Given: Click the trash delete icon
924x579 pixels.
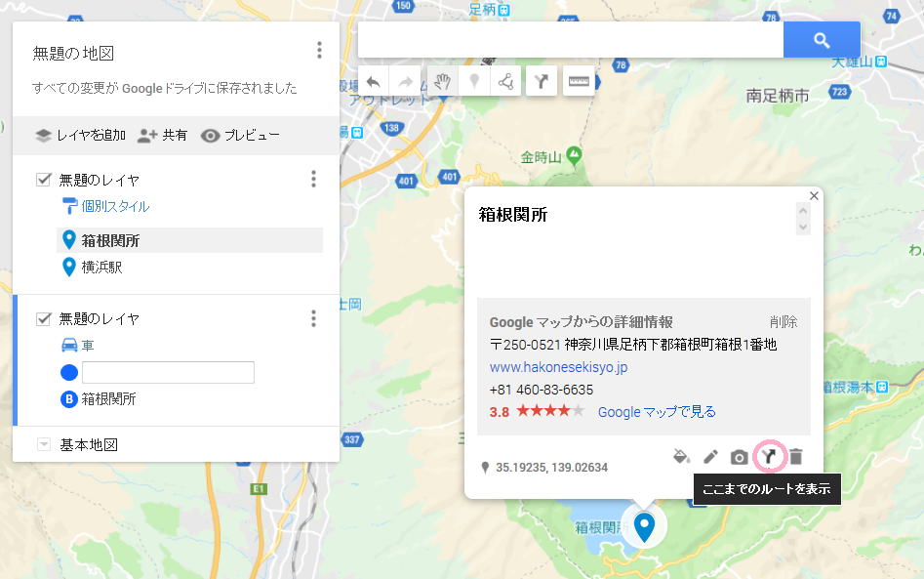Looking at the screenshot, I should (796, 456).
